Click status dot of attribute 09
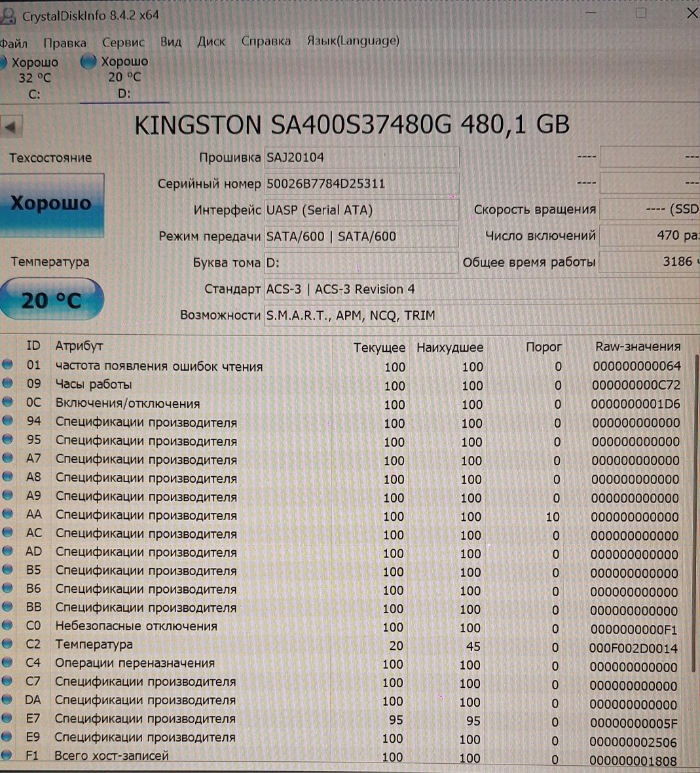 coord(7,383)
